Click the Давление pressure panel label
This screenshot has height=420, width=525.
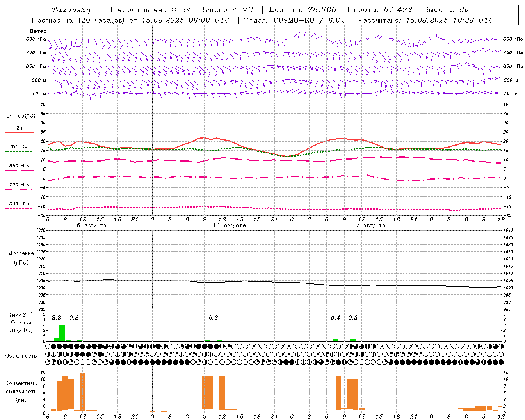21,253
